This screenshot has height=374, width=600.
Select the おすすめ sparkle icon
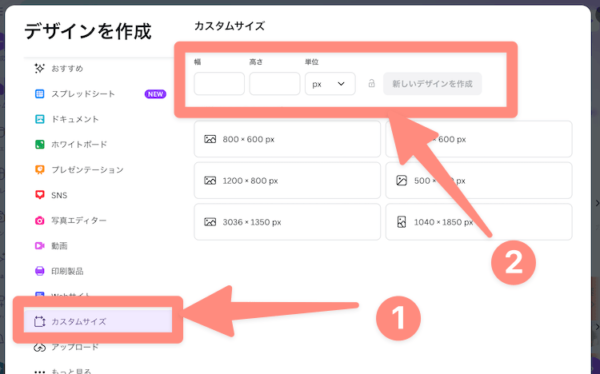(x=39, y=69)
